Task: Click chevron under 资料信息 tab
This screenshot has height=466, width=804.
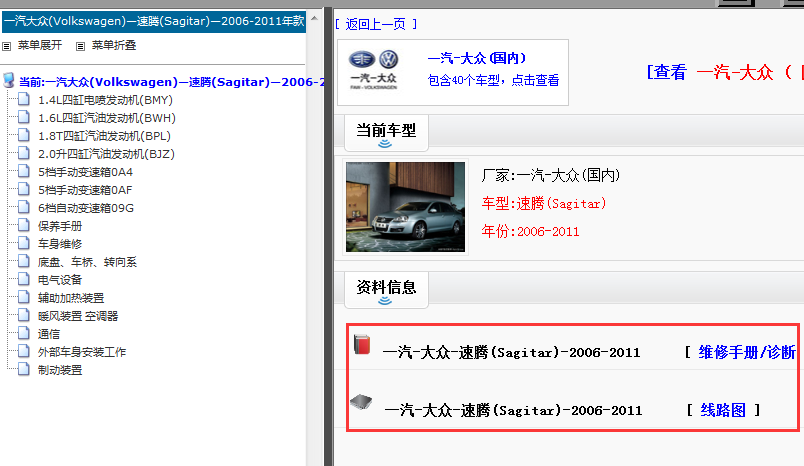Action: point(385,301)
